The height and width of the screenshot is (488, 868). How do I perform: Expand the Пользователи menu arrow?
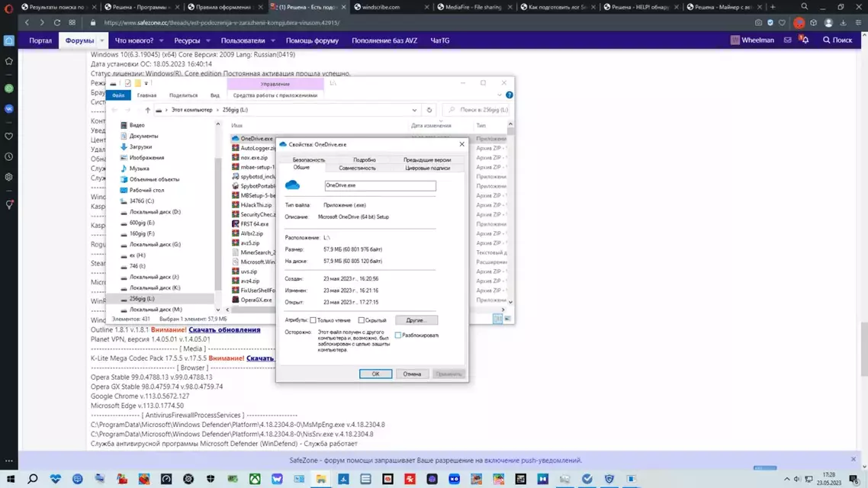[x=273, y=40]
